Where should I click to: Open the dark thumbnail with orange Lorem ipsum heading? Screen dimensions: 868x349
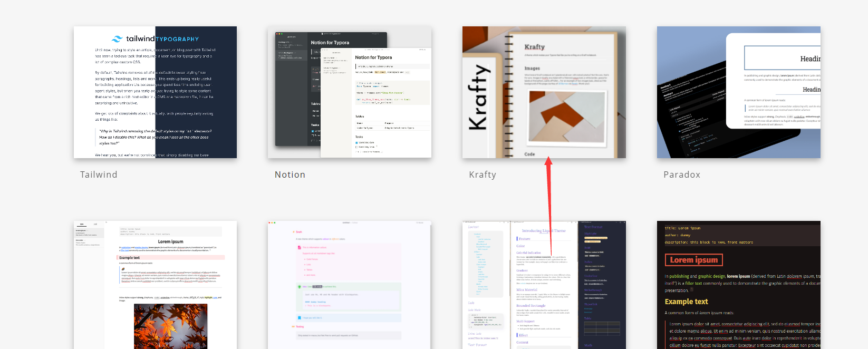click(x=739, y=285)
